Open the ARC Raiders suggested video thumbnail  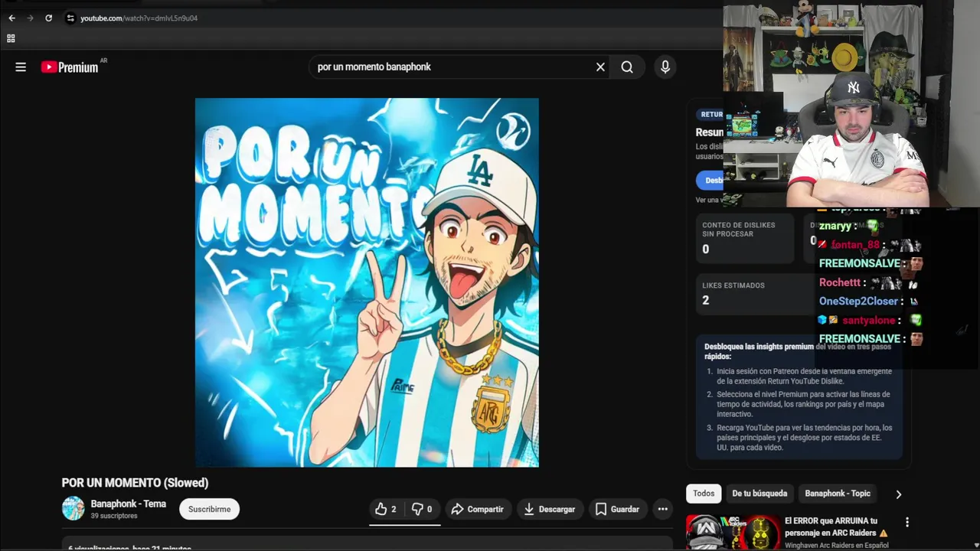[732, 533]
